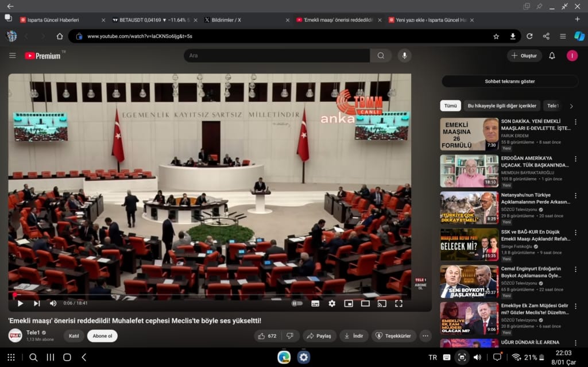This screenshot has width=588, height=367.
Task: Cast video to another screen
Action: 382,303
